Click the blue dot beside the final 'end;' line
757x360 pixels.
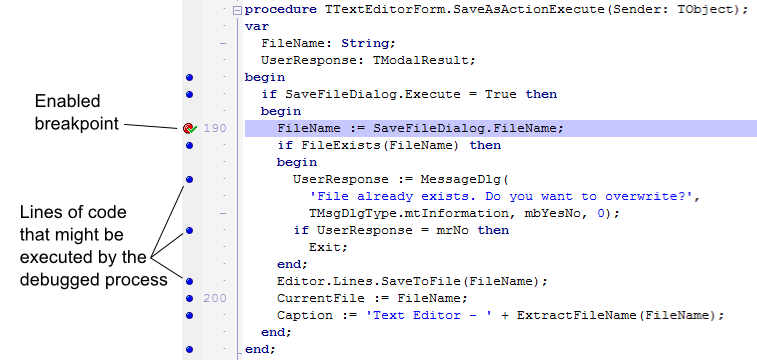coord(189,349)
